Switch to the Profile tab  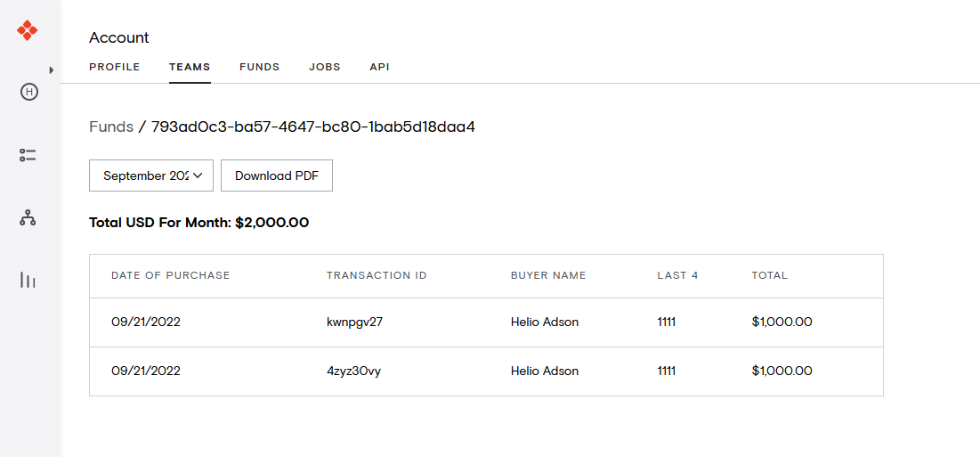tap(114, 67)
